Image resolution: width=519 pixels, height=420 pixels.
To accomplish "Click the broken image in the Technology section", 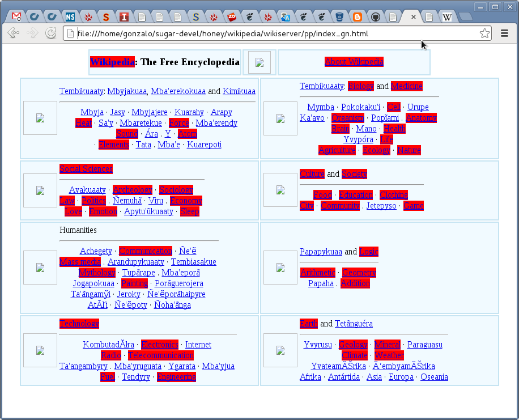I will (x=40, y=350).
